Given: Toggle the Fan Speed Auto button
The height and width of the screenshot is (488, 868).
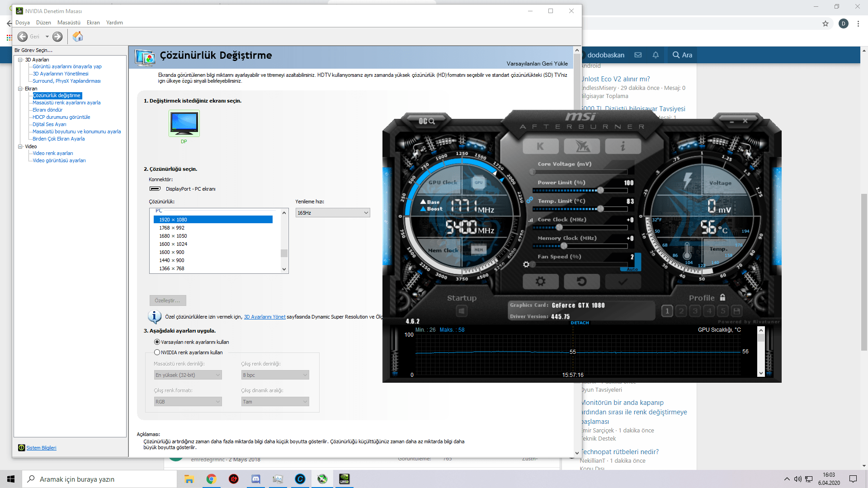Looking at the screenshot, I should [632, 269].
